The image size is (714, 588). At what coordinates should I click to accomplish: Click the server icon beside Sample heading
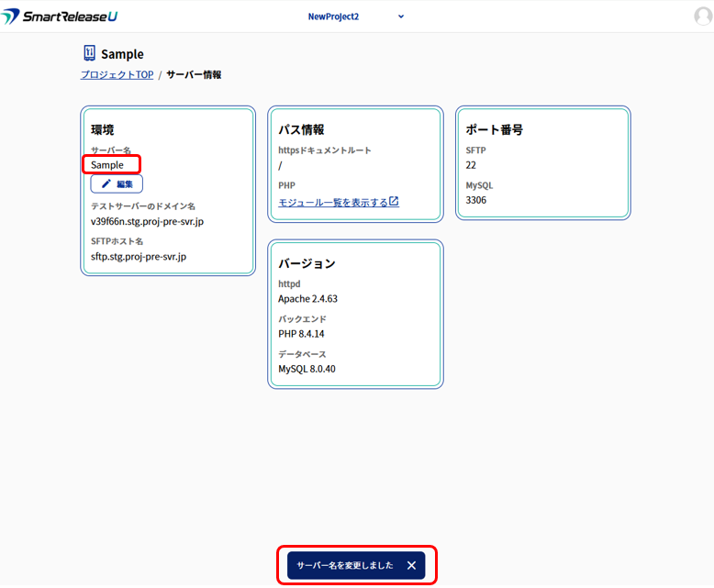(89, 53)
